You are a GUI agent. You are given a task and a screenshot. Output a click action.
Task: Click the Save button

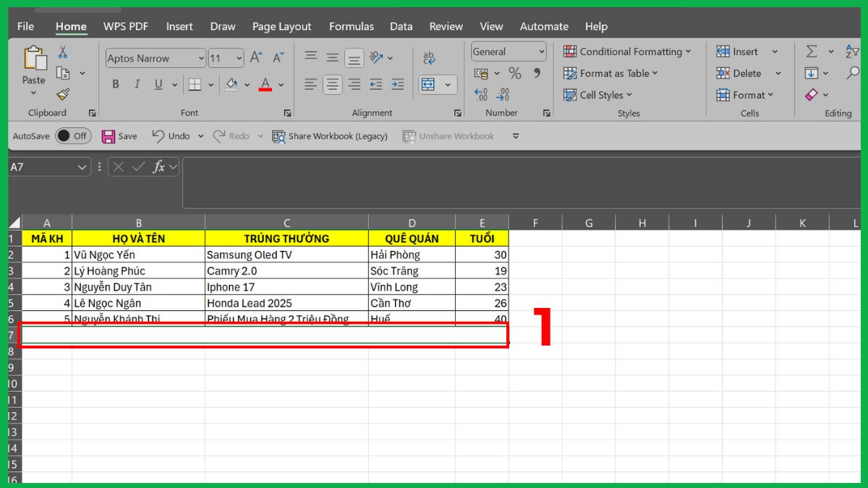119,135
